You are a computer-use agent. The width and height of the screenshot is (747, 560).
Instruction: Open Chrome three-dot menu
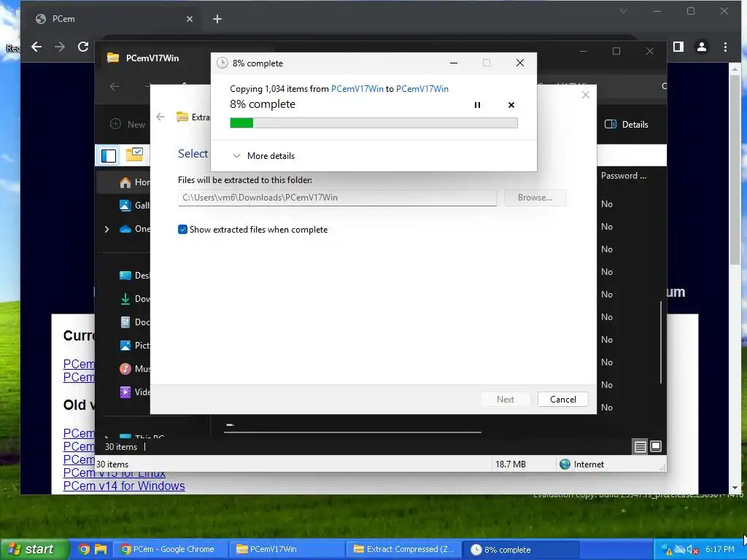tap(725, 47)
